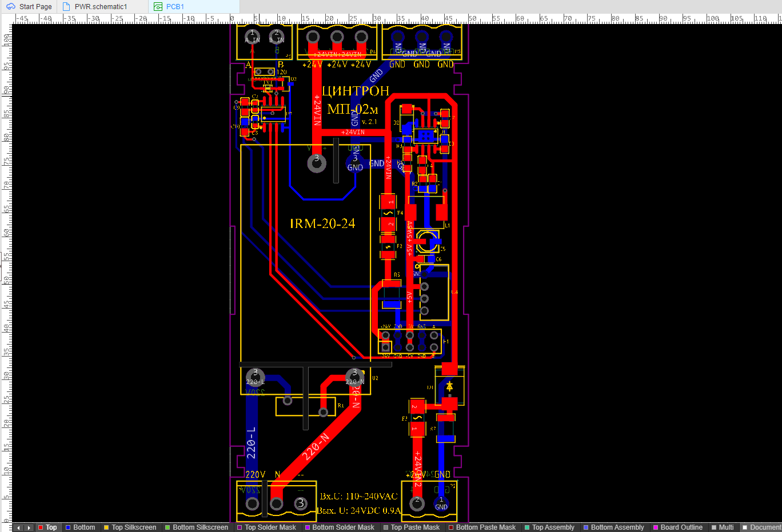
Task: Click the cloud icon on Start Page tab
Action: click(x=11, y=7)
